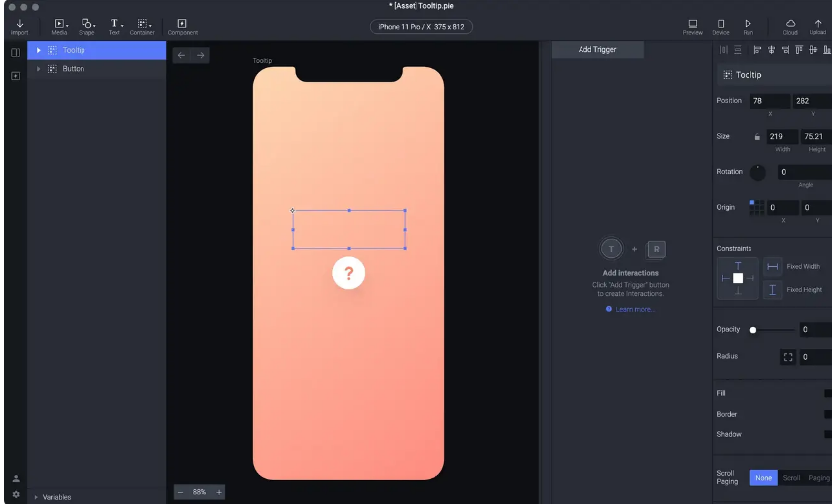The width and height of the screenshot is (832, 504).
Task: Open the add scene panel icon
Action: pyautogui.click(x=15, y=76)
